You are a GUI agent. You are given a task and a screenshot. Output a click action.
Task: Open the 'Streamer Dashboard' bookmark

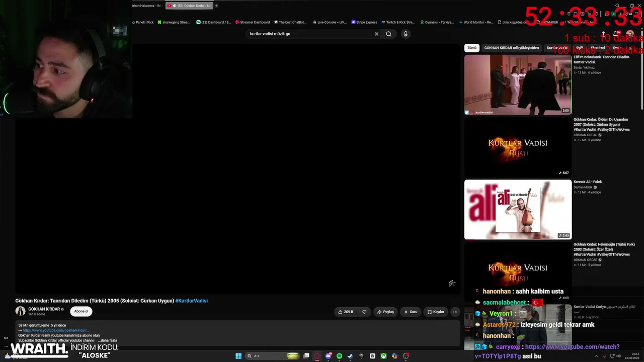pos(253,22)
